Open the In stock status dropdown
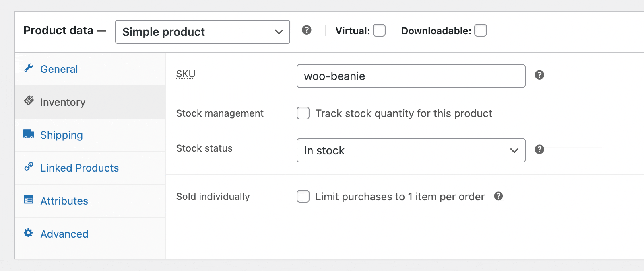Image resolution: width=644 pixels, height=271 pixels. (x=411, y=150)
